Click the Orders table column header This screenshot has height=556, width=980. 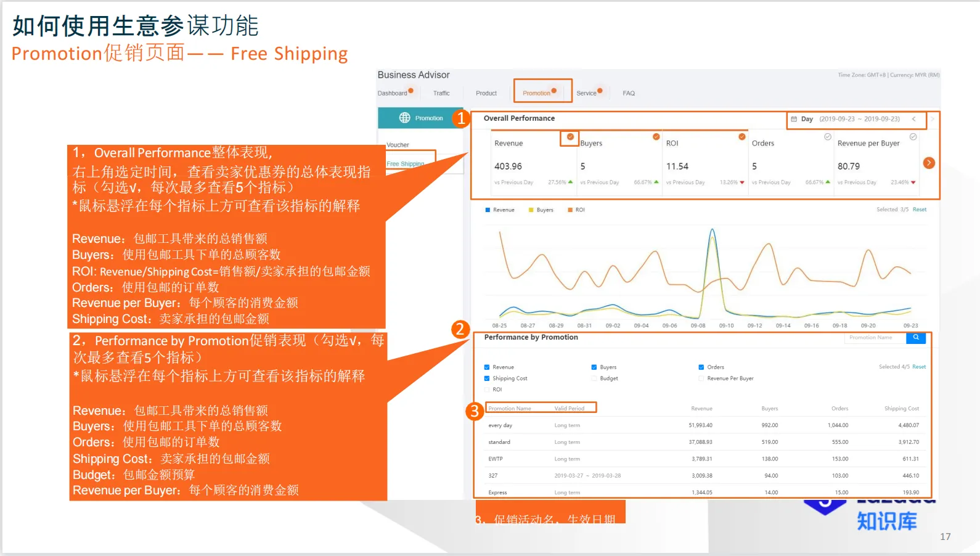(x=840, y=409)
